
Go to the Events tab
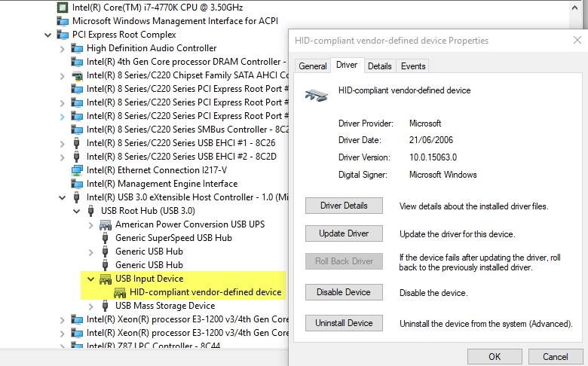tap(413, 66)
